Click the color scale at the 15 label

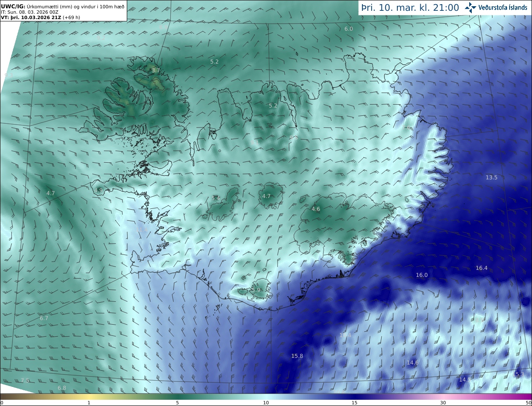pos(355,403)
